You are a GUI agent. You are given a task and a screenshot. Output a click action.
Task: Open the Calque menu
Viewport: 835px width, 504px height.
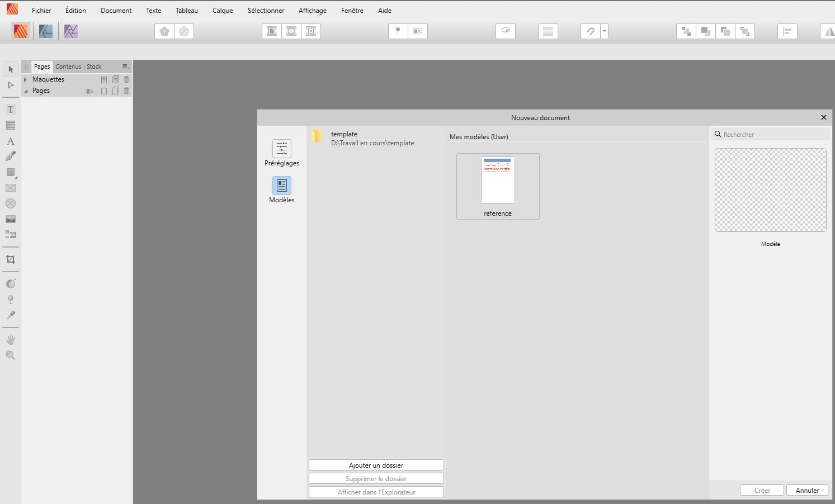pos(223,11)
